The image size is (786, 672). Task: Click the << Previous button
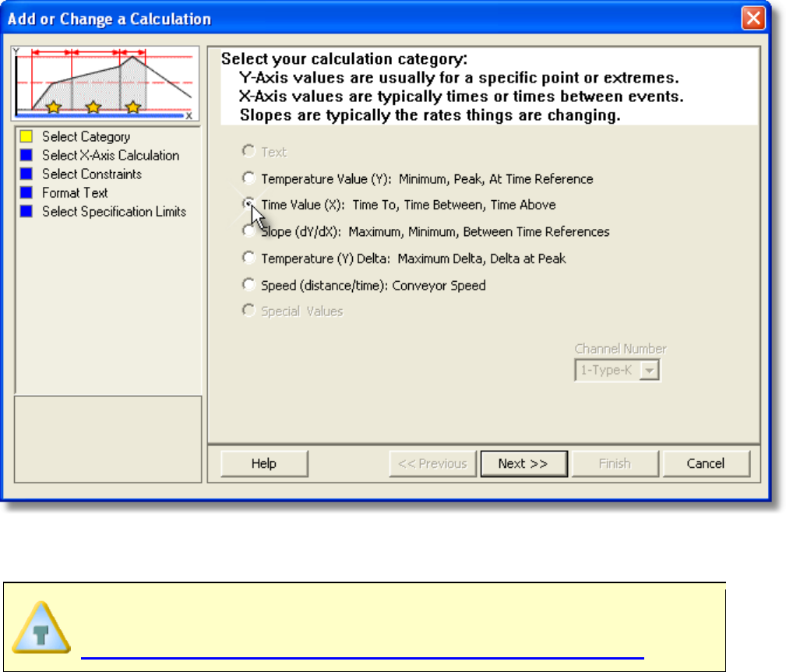[432, 463]
